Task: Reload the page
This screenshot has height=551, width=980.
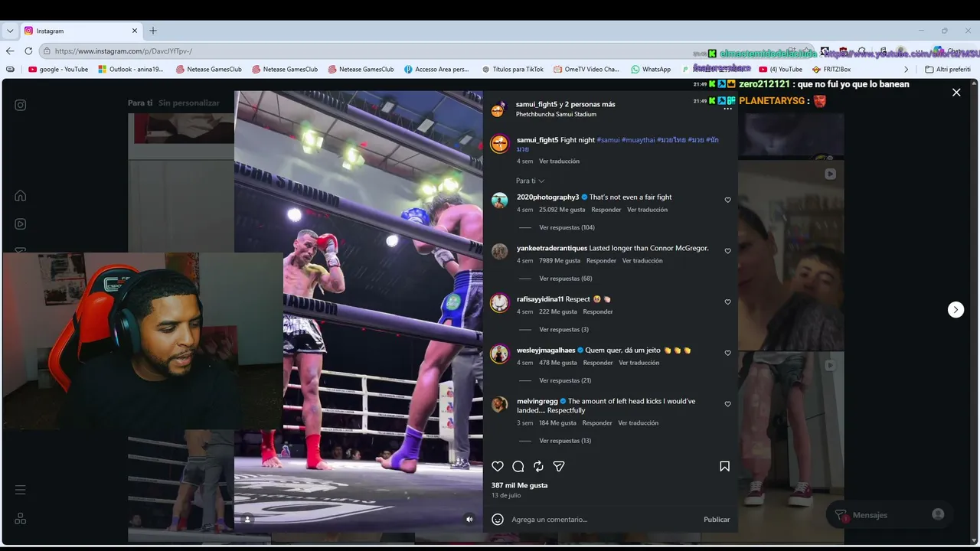Action: (x=28, y=51)
